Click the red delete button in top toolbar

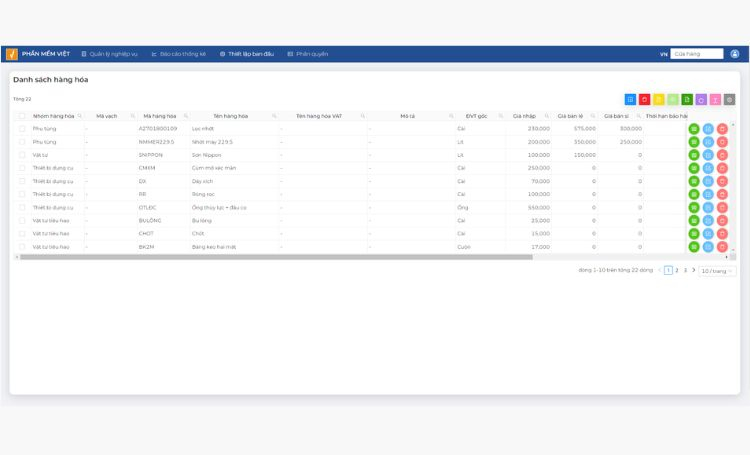pyautogui.click(x=644, y=100)
